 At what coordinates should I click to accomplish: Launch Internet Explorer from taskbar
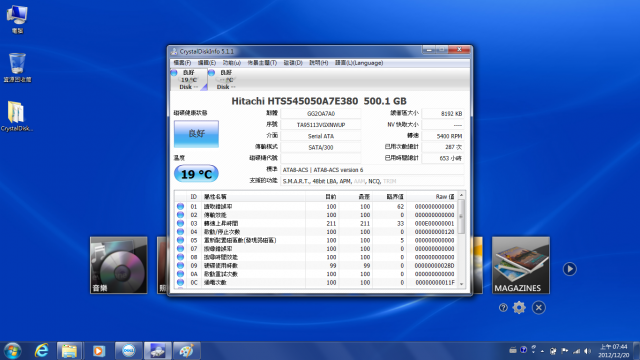click(42, 351)
